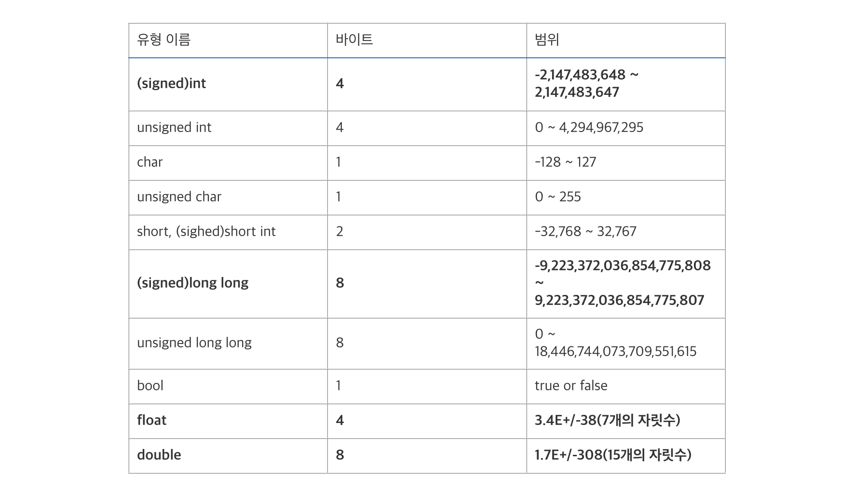Click the 바이트 column header
The height and width of the screenshot is (477, 868).
coord(427,40)
